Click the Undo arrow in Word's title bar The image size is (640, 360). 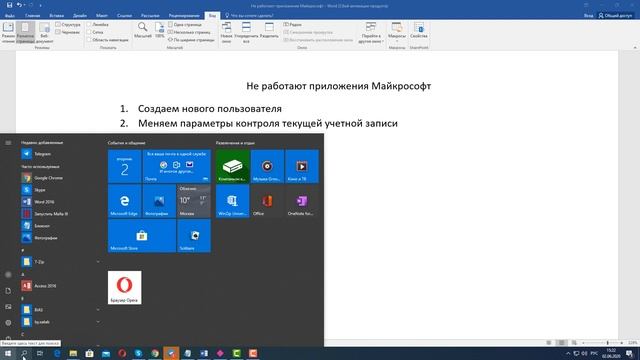click(x=19, y=5)
